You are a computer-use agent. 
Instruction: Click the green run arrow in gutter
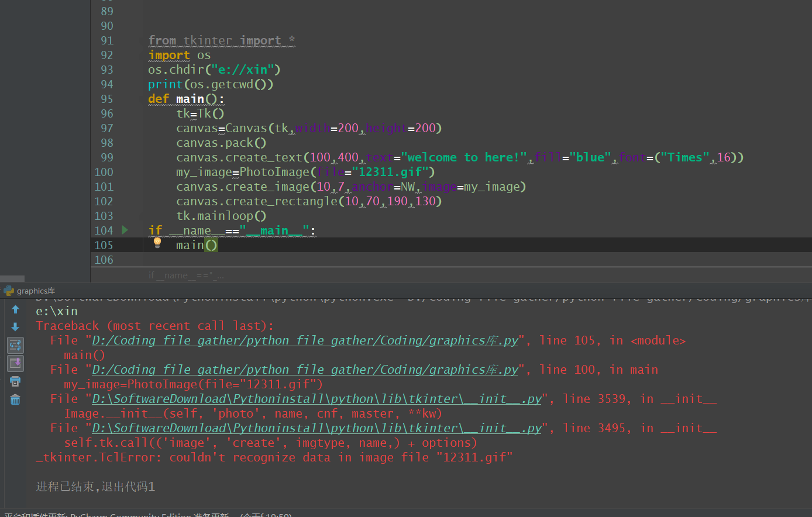click(125, 230)
